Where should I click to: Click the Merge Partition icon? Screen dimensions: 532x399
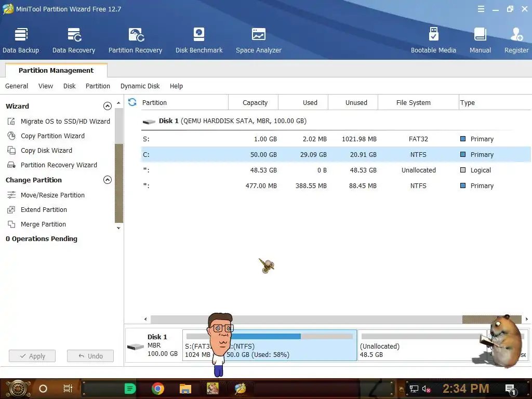pyautogui.click(x=11, y=224)
